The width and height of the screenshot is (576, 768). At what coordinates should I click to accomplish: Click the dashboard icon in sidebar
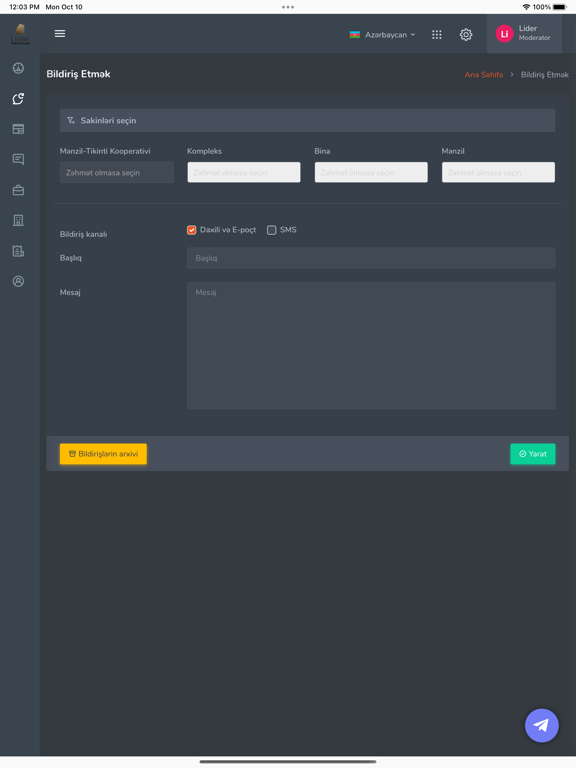coord(18,68)
